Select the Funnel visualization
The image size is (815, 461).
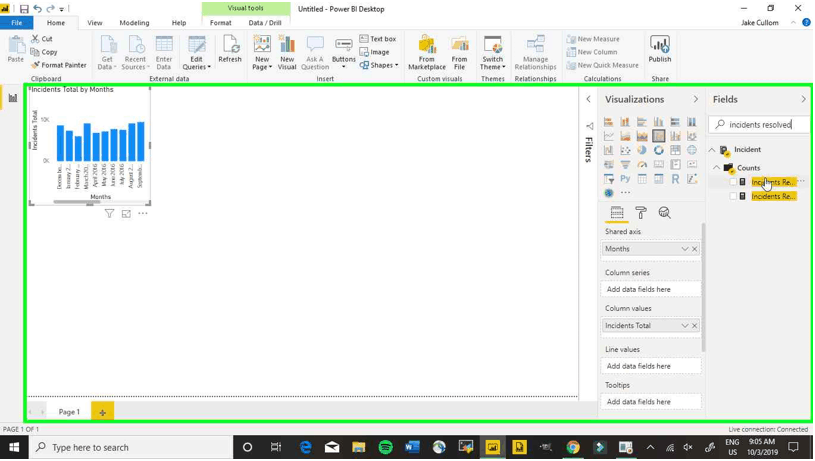coord(625,164)
